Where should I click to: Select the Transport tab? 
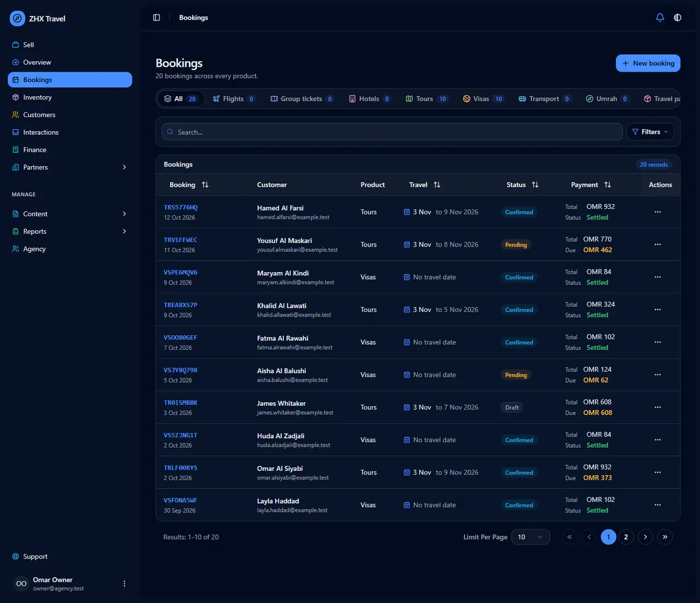(544, 99)
